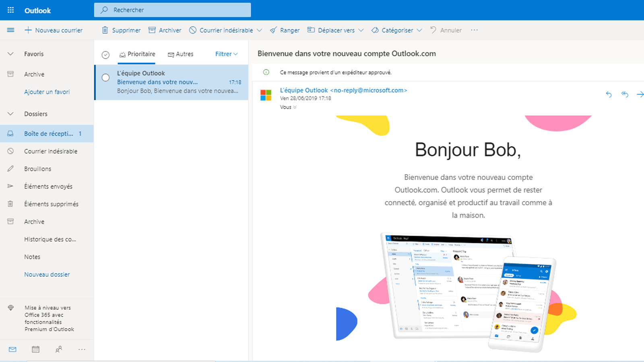Switch to the Autres tab

tap(181, 54)
